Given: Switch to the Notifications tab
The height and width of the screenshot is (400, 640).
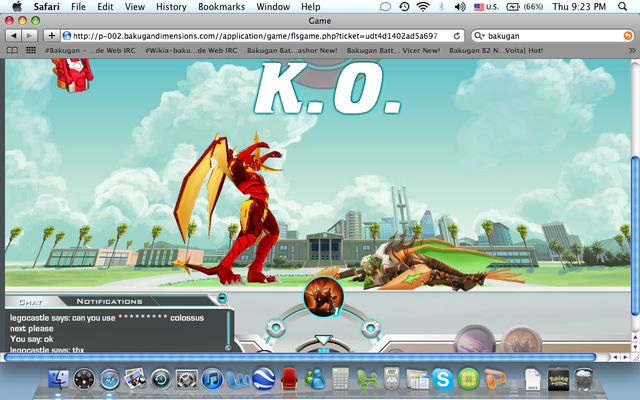Looking at the screenshot, I should click(109, 301).
